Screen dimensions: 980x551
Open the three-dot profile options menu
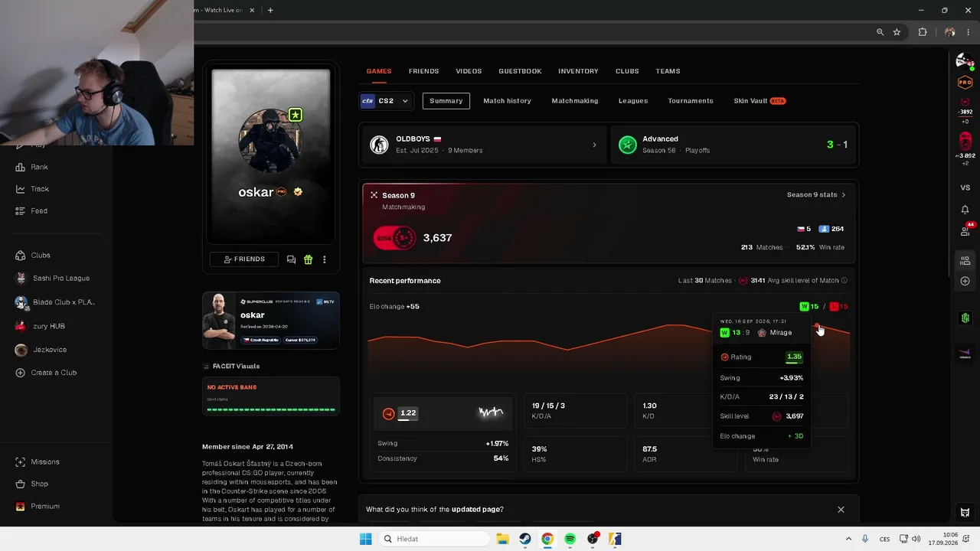pos(325,259)
